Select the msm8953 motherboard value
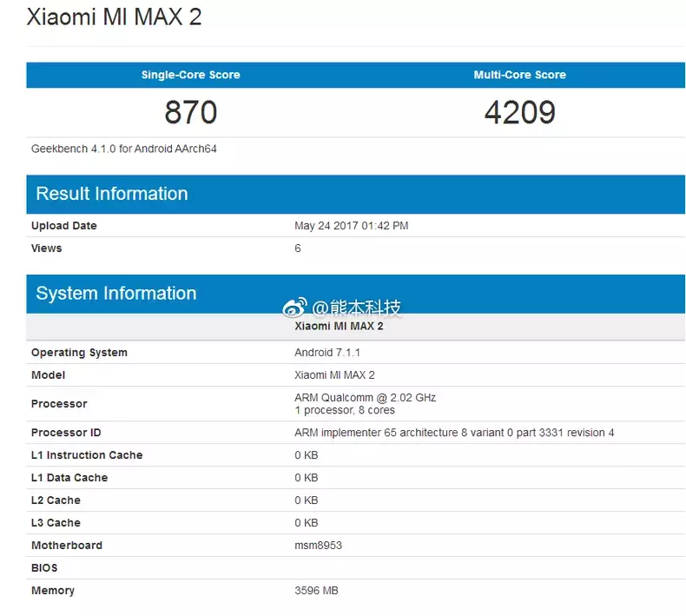This screenshot has height=616, width=686. pyautogui.click(x=318, y=546)
